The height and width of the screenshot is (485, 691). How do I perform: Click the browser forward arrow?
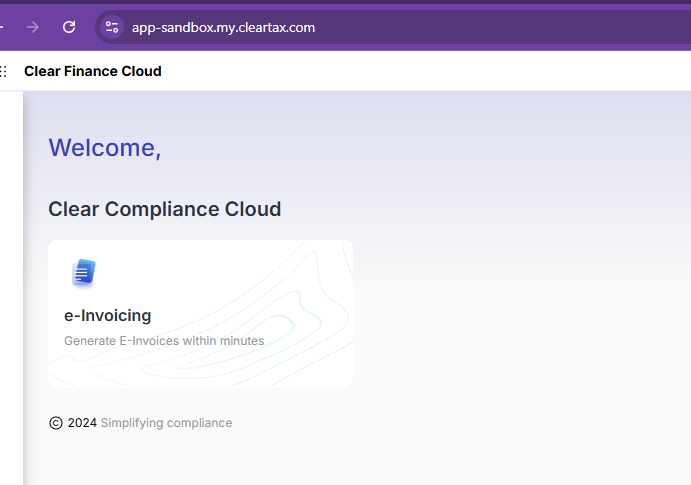33,27
